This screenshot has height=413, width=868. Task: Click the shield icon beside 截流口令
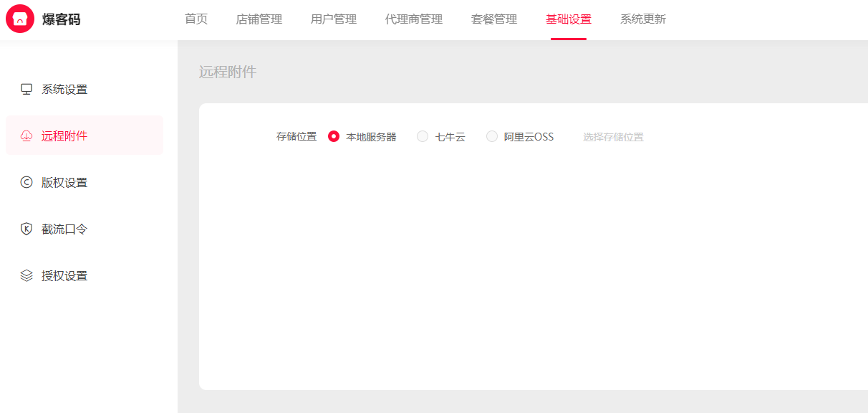26,229
